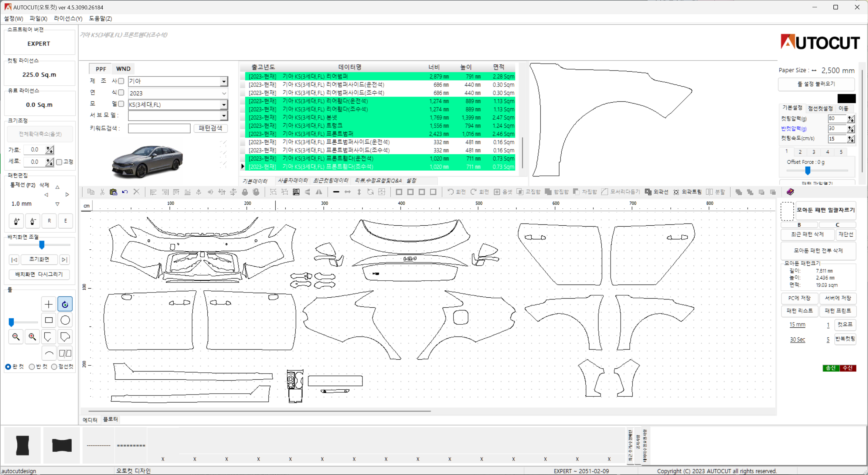Click the 패턴검색 button
The width and height of the screenshot is (868, 475).
(211, 128)
